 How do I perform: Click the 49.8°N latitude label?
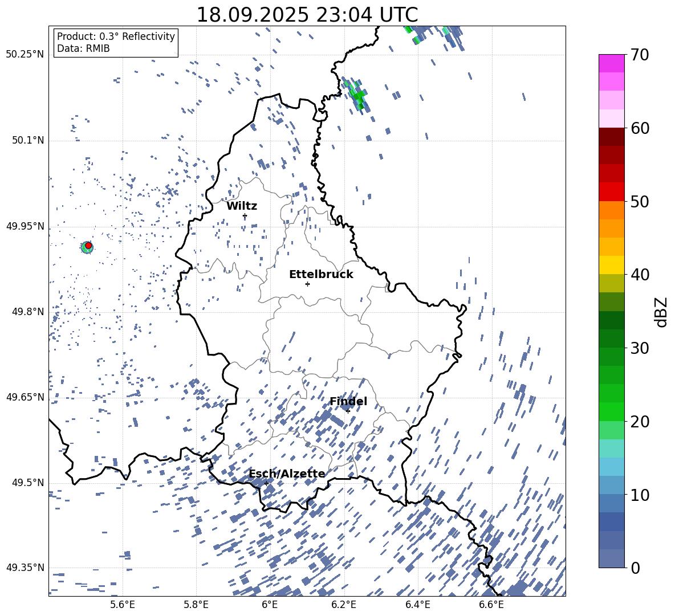(x=27, y=312)
